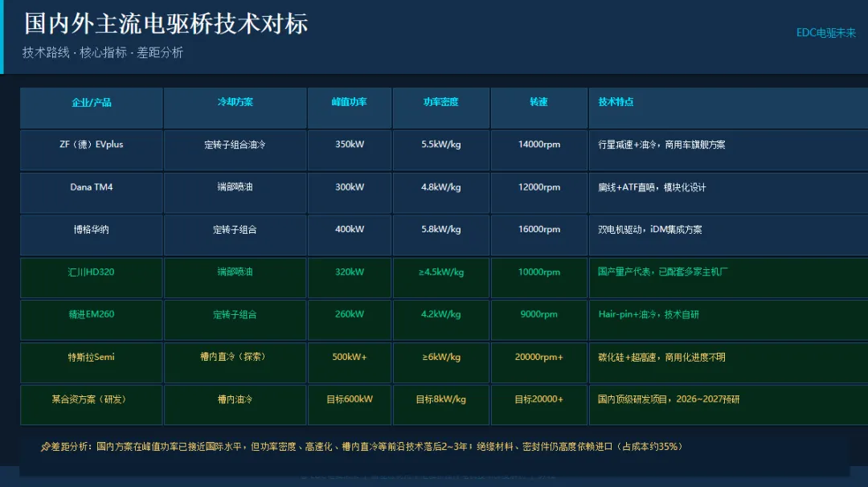Click the 20000rpm+ cell
Screen dimensions: 868x487
pos(539,362)
